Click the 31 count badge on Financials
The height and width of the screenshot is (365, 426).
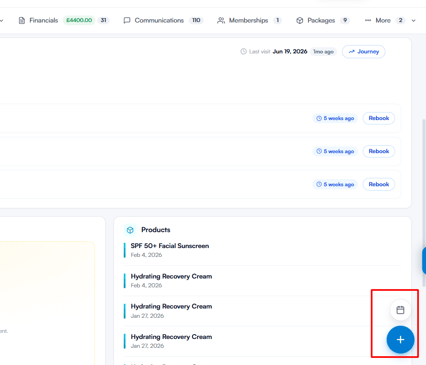click(x=104, y=20)
